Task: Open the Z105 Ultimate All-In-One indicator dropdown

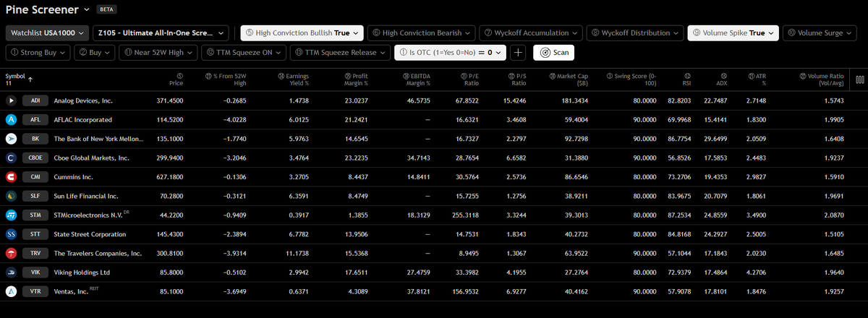Action: [161, 33]
